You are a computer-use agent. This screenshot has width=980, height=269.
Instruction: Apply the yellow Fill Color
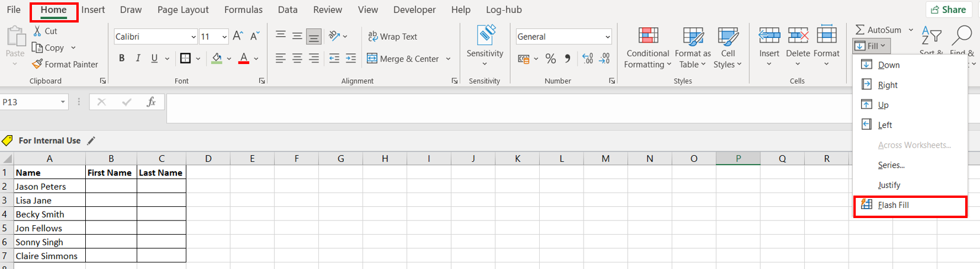217,58
